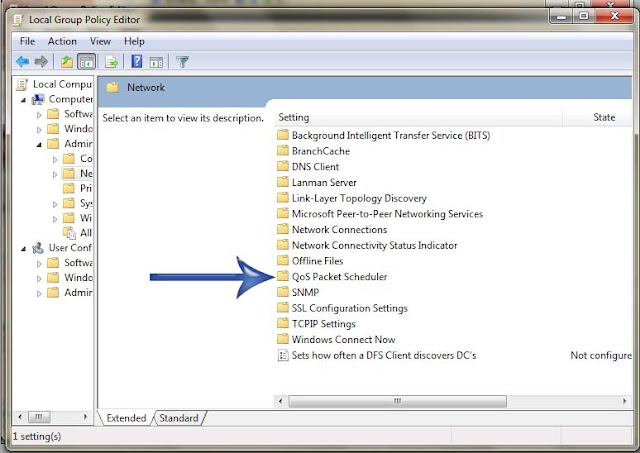The width and height of the screenshot is (640, 453).
Task: Collapse the User Configuration node
Action: pos(24,249)
